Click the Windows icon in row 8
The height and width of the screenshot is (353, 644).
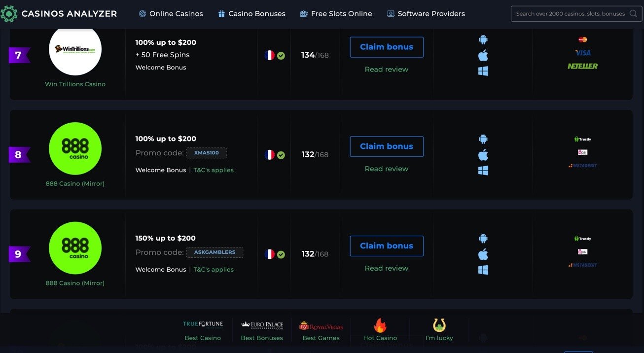pos(483,171)
